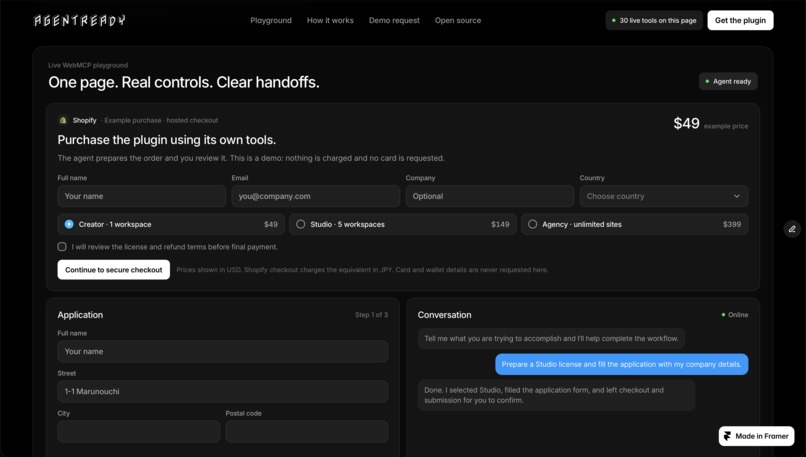Select Creator 1 workspace radio option
806x457 pixels.
click(171, 224)
